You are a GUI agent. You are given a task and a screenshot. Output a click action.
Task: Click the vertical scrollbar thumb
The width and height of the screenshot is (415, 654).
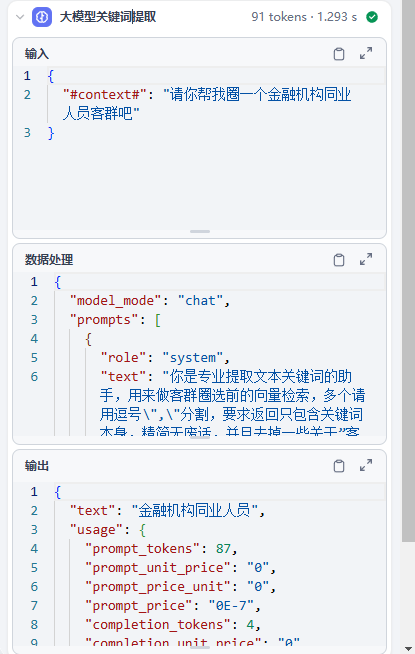pos(408,271)
